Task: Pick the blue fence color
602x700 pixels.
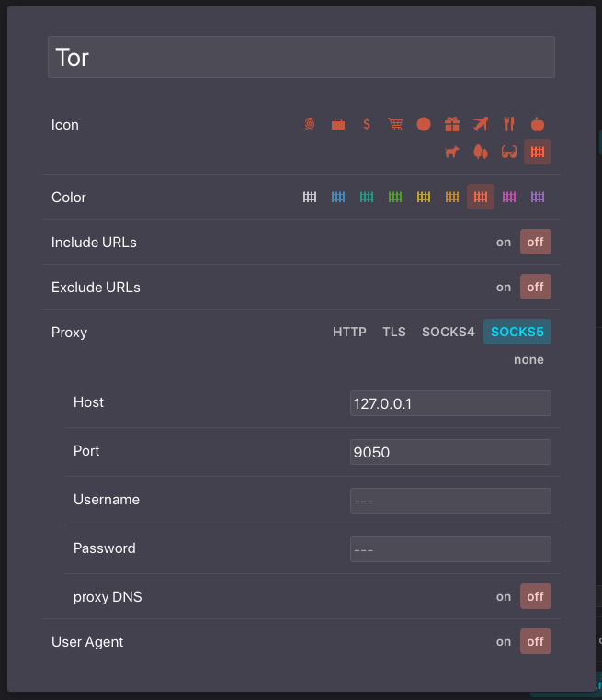Action: [x=338, y=197]
